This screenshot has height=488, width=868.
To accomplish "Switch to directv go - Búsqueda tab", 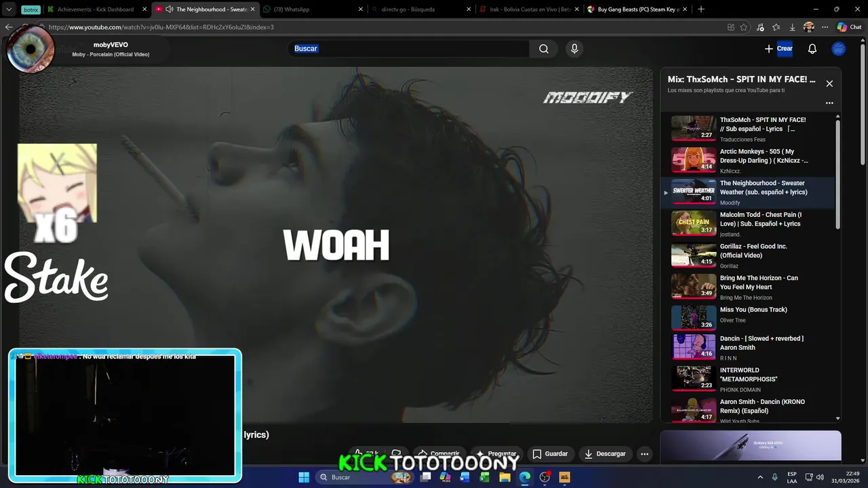I will (x=420, y=9).
